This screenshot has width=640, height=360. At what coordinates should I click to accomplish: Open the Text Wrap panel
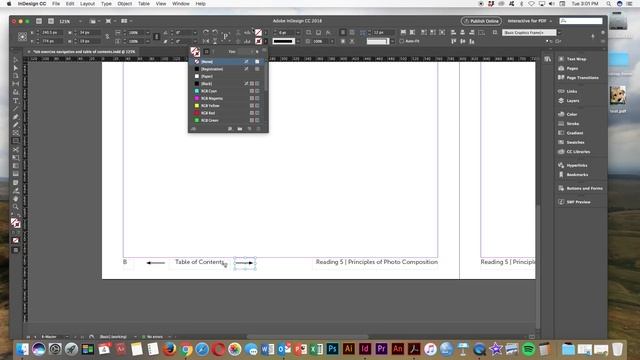576,59
